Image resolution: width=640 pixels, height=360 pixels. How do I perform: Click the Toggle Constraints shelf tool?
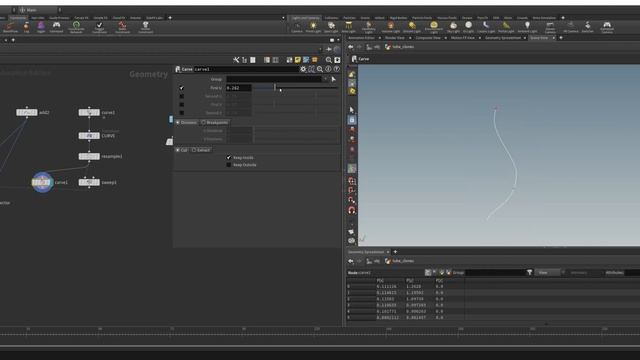99,27
